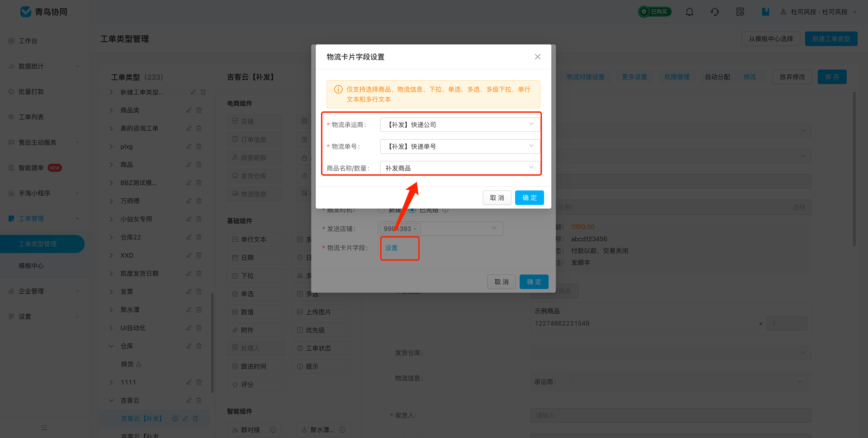Collapse the 吉客云 tree node
This screenshot has height=438, width=868.
click(111, 400)
